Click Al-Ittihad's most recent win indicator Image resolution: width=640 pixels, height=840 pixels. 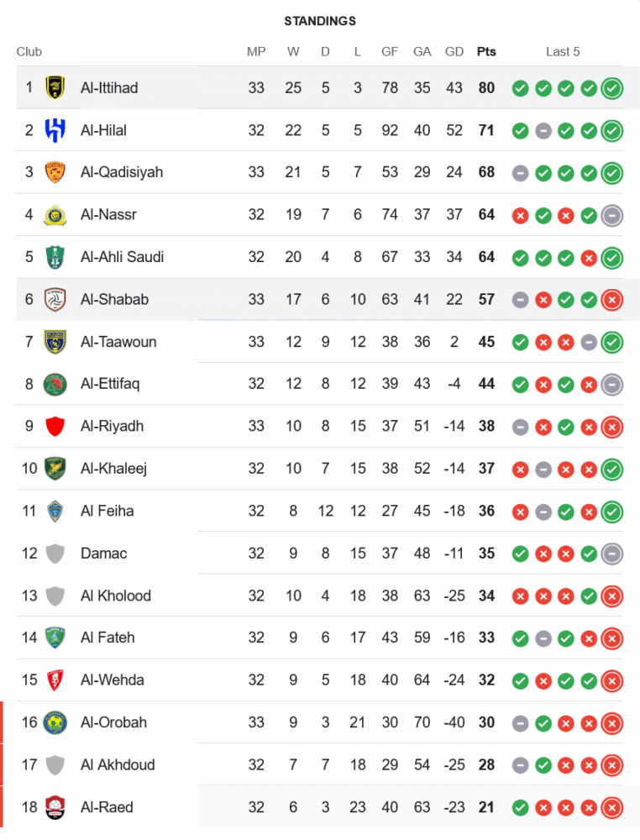[x=612, y=87]
